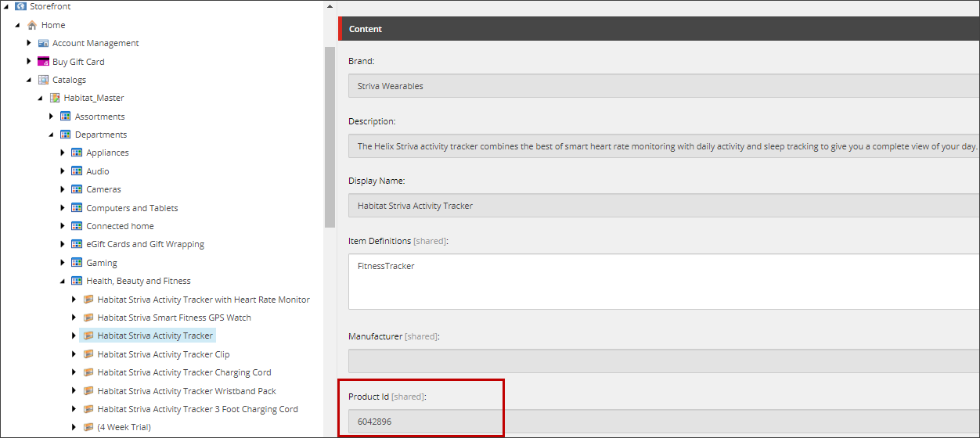This screenshot has width=980, height=438.
Task: Select Habitat Striva Activity Tracker Charging Cord
Action: (185, 372)
